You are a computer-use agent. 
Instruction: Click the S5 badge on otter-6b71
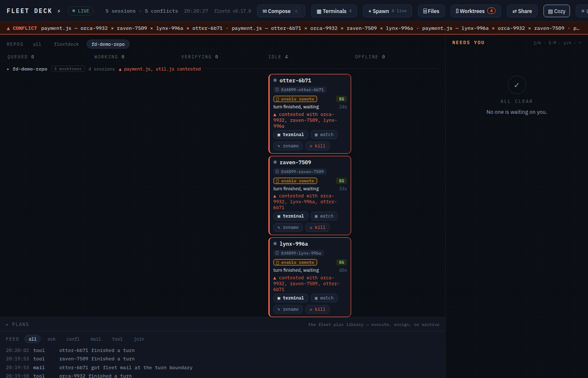click(342, 99)
